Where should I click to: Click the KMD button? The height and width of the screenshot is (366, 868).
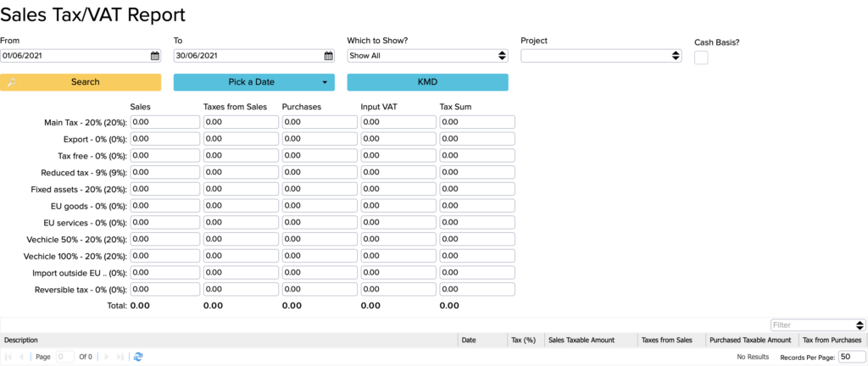427,82
